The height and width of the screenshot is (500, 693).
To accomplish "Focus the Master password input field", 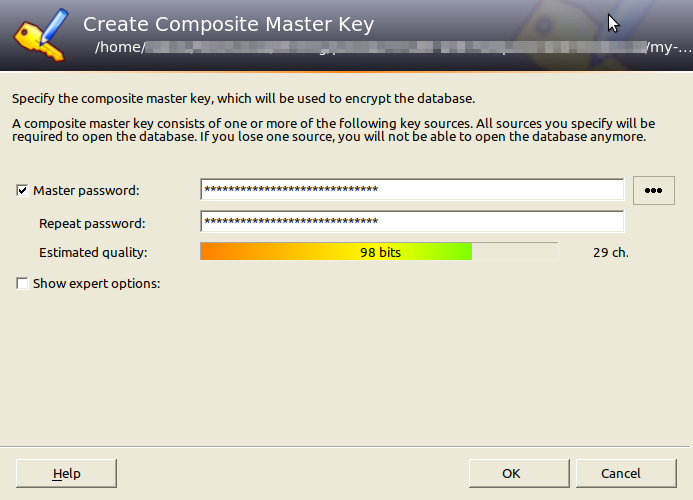I will point(412,190).
